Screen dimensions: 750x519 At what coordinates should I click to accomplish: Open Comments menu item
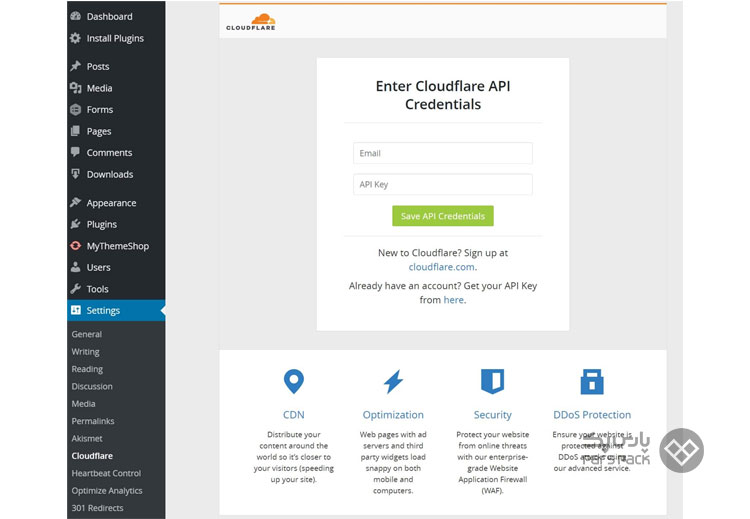click(x=110, y=153)
